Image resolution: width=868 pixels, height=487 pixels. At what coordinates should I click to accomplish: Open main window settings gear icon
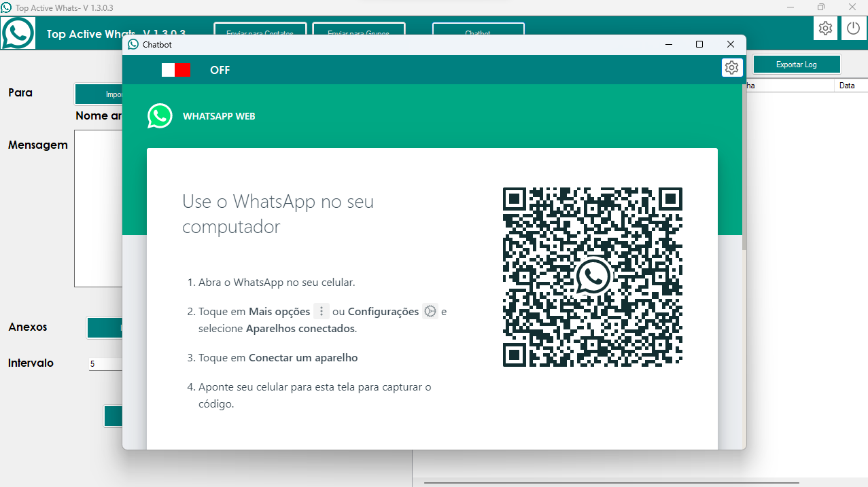tap(825, 29)
